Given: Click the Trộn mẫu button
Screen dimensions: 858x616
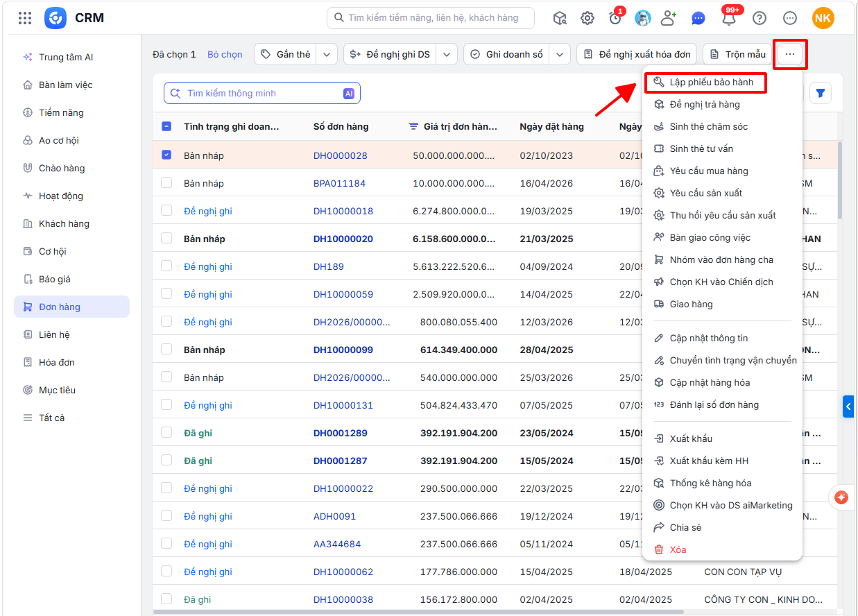Looking at the screenshot, I should click(x=737, y=54).
